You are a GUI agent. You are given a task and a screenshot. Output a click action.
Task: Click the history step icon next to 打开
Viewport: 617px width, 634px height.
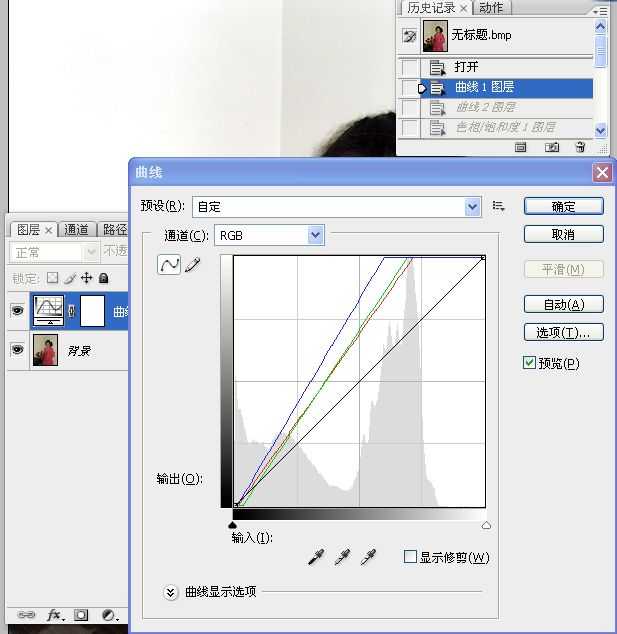[437, 68]
